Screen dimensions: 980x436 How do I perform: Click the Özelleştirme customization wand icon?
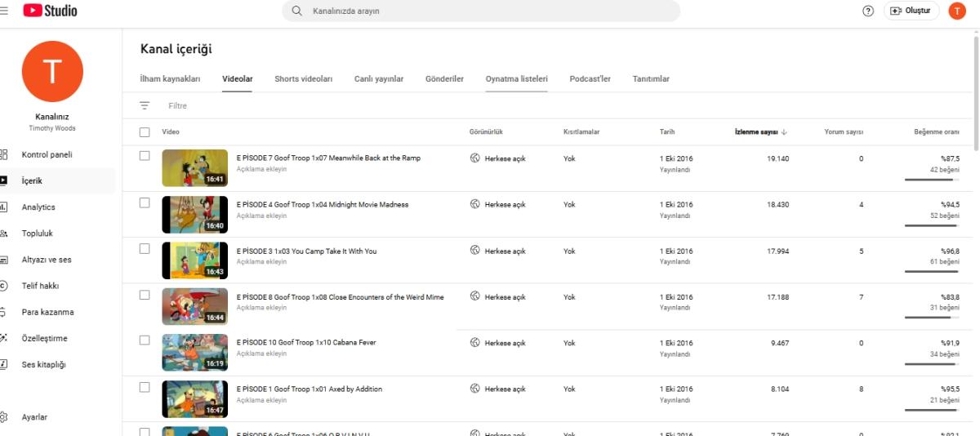(4, 338)
